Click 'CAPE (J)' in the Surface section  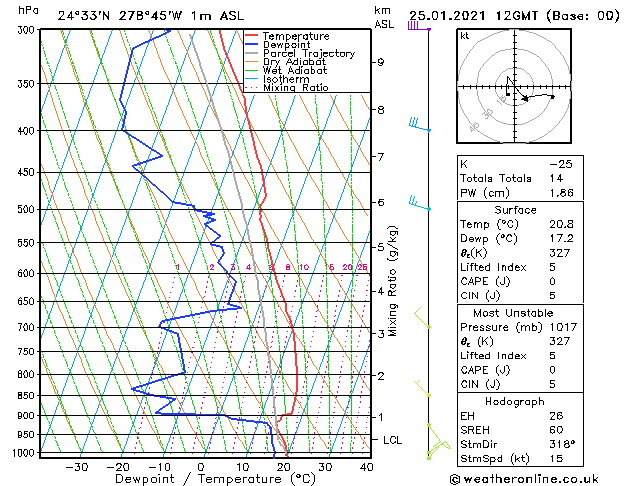[485, 281]
